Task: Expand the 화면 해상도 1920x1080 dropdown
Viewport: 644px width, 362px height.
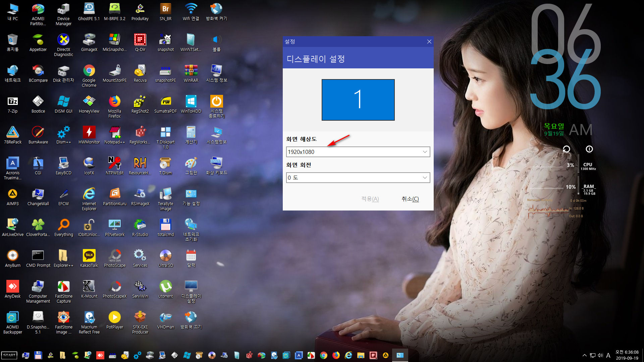Action: tap(358, 152)
